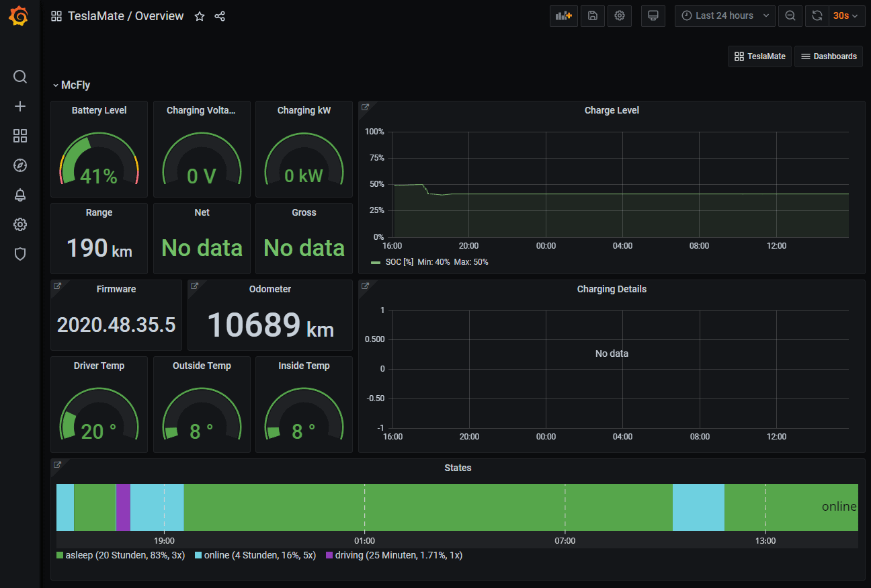This screenshot has height=588, width=871.
Task: Click the zoom out time range button
Action: (790, 15)
